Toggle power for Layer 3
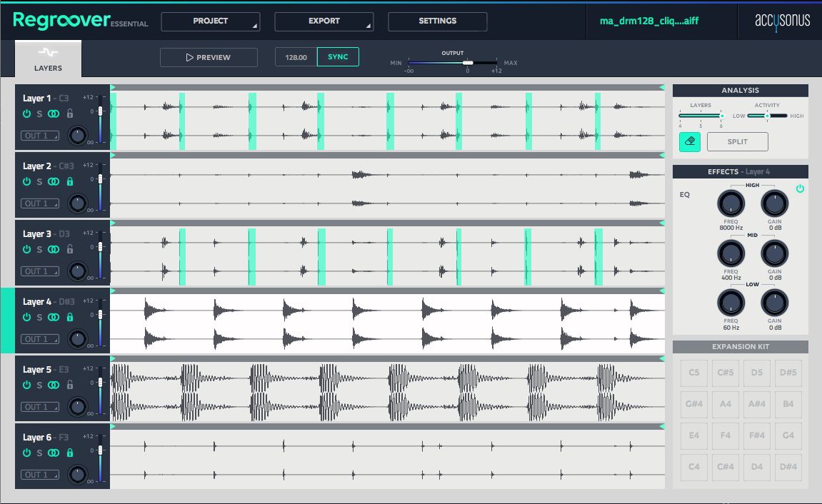 pos(26,249)
